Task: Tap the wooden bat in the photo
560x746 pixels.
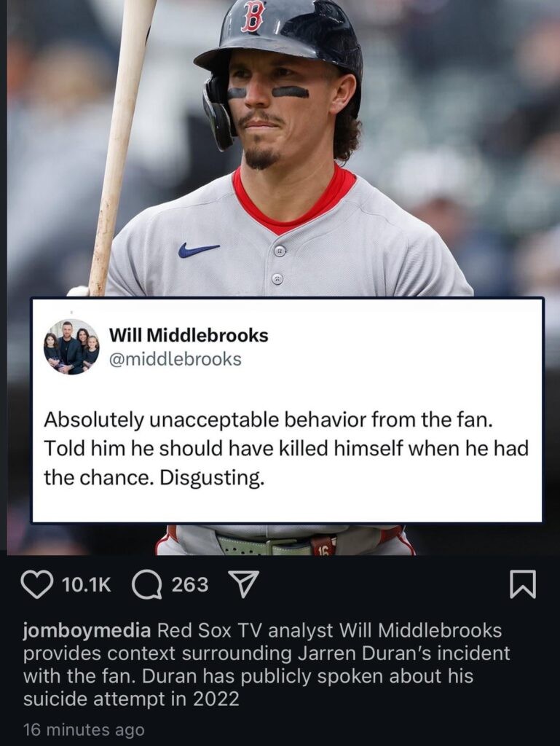Action: 119,143
